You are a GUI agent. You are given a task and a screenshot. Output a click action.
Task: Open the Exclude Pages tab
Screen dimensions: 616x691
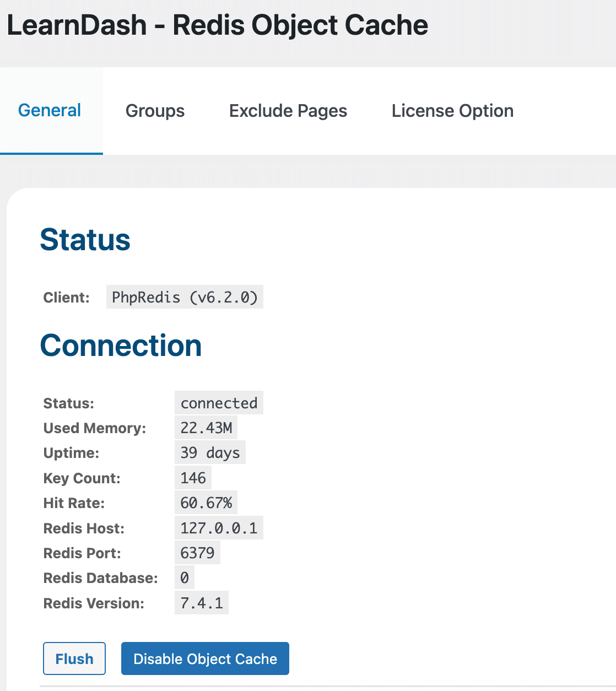[x=288, y=111]
